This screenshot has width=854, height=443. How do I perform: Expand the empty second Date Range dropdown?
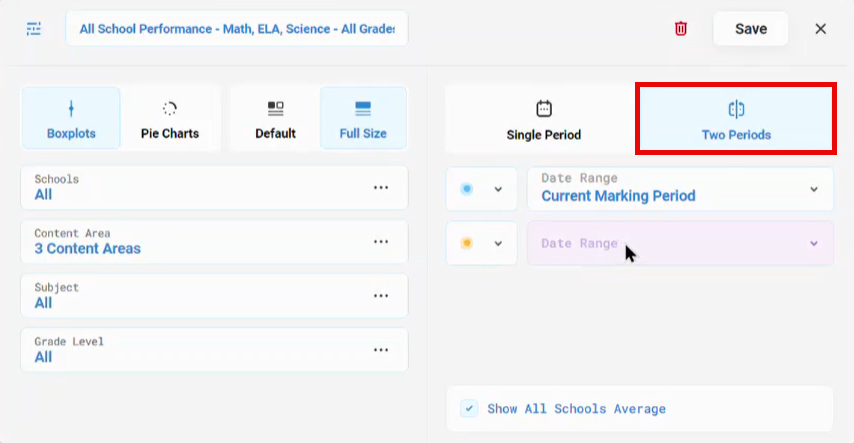click(680, 243)
